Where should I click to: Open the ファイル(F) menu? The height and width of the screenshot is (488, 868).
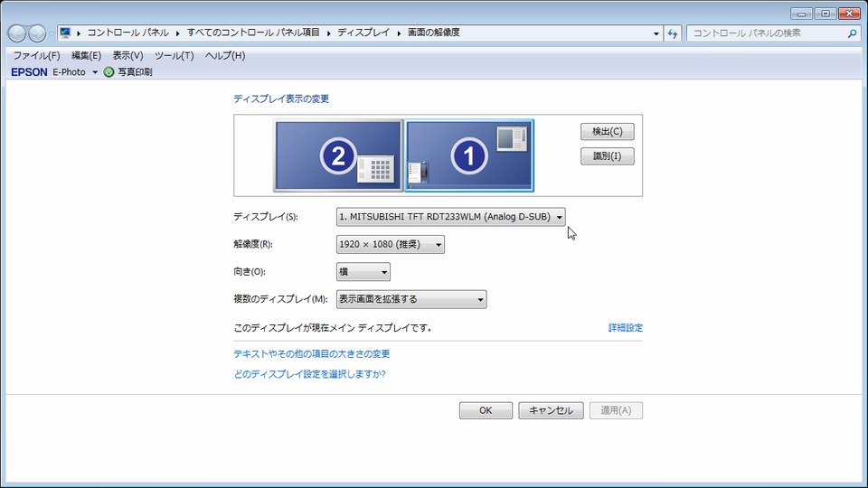(36, 55)
